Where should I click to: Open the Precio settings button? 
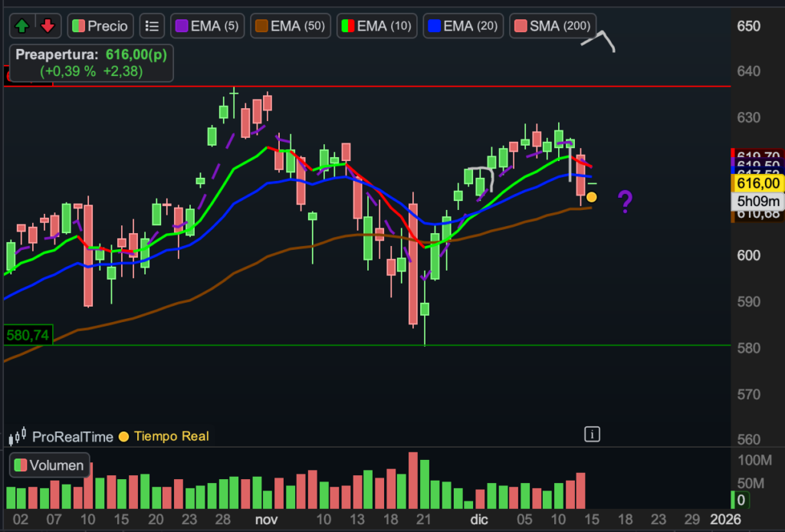(x=101, y=26)
